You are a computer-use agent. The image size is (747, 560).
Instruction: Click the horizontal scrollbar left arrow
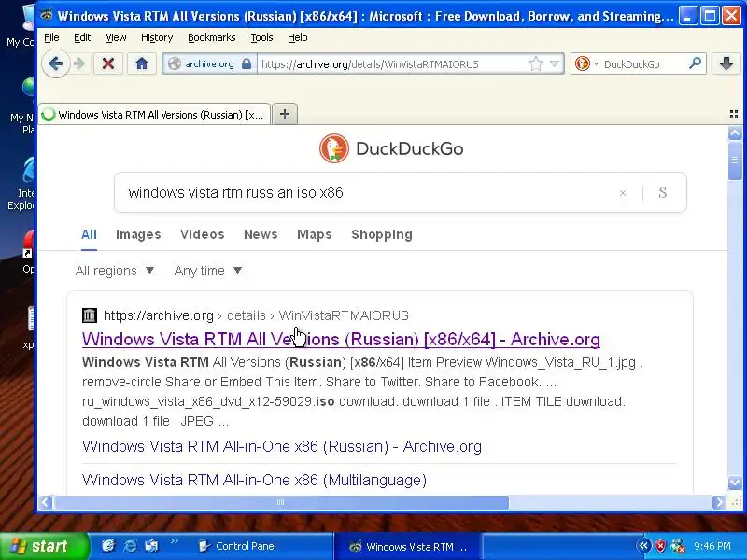46,502
